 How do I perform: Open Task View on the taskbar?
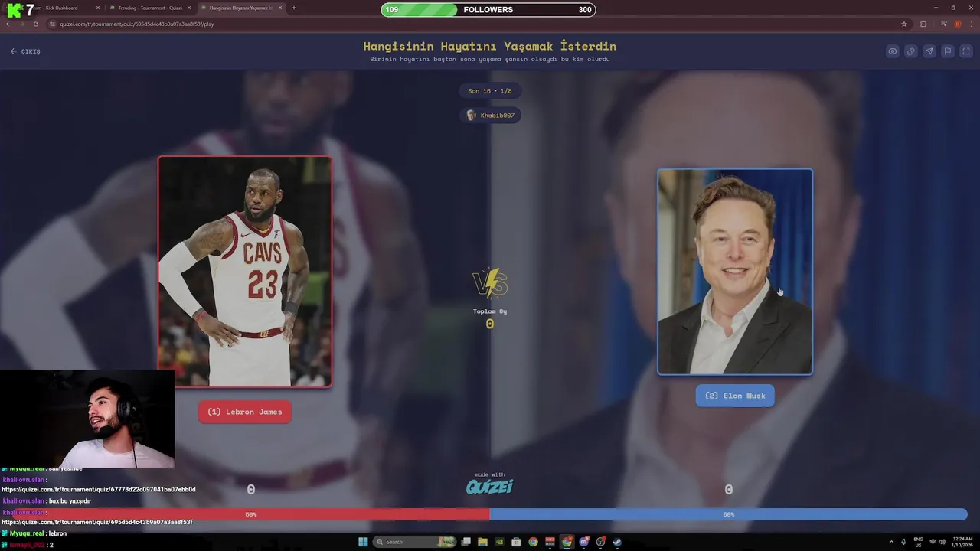coord(465,542)
